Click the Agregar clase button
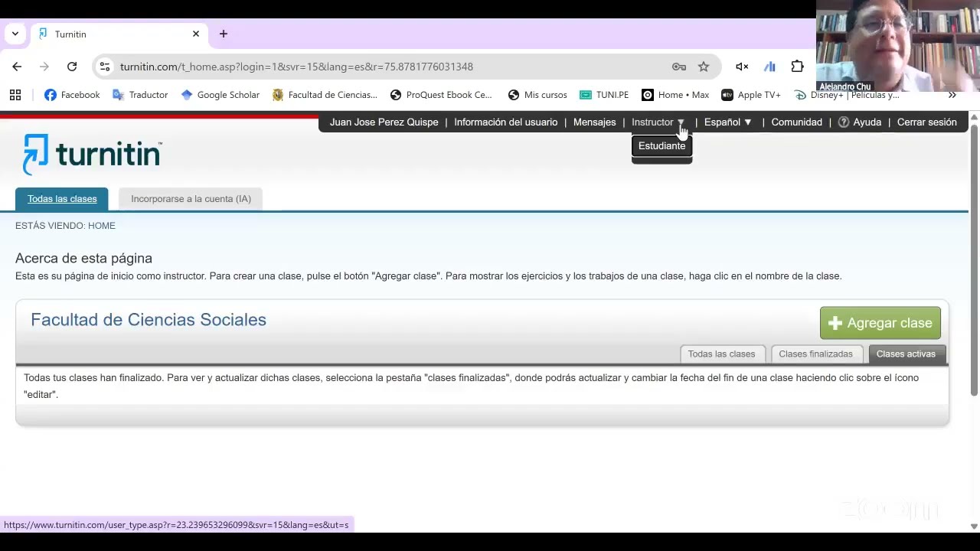The image size is (980, 551). click(x=880, y=323)
